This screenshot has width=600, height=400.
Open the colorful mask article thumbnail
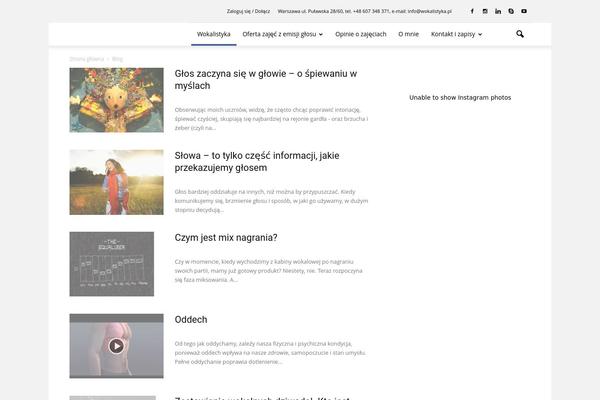point(116,100)
